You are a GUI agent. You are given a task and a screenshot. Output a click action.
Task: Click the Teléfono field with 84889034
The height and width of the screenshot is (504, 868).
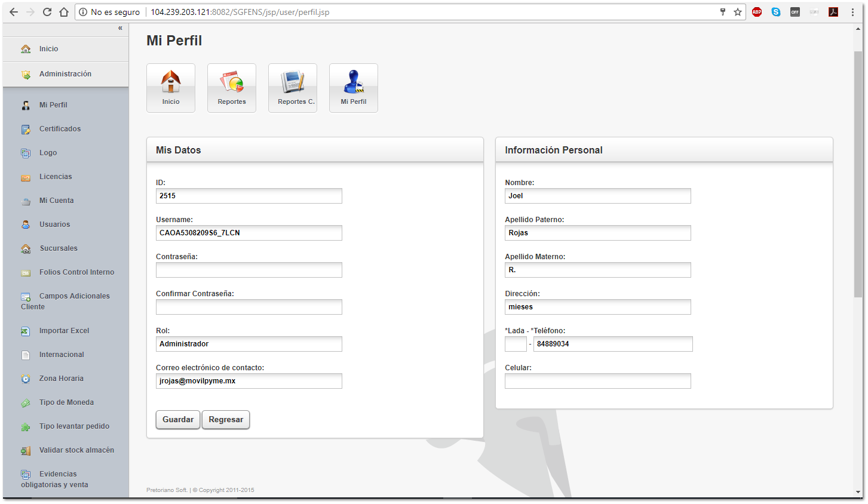[x=613, y=344]
